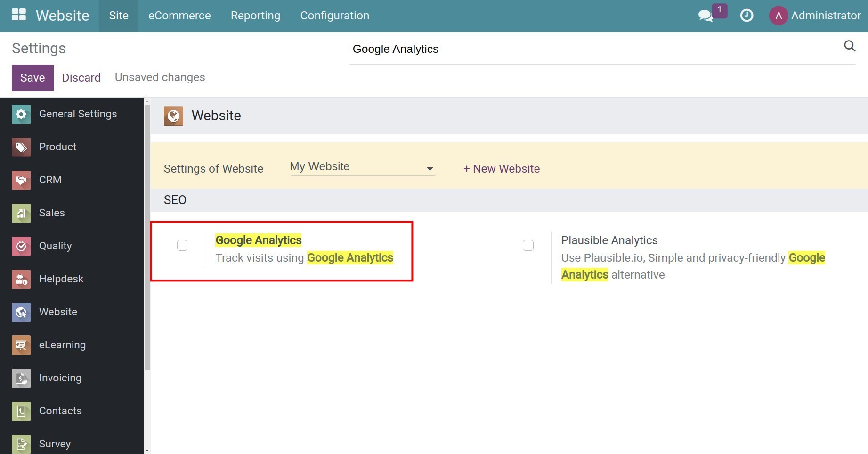
Task: Select the eLearning settings icon in sidebar
Action: tap(21, 345)
